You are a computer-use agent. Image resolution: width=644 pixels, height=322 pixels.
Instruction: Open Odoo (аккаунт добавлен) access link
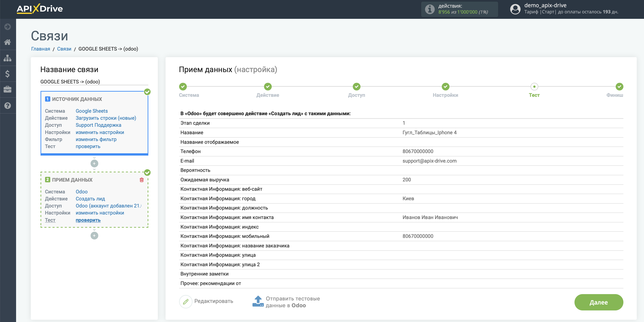108,206
